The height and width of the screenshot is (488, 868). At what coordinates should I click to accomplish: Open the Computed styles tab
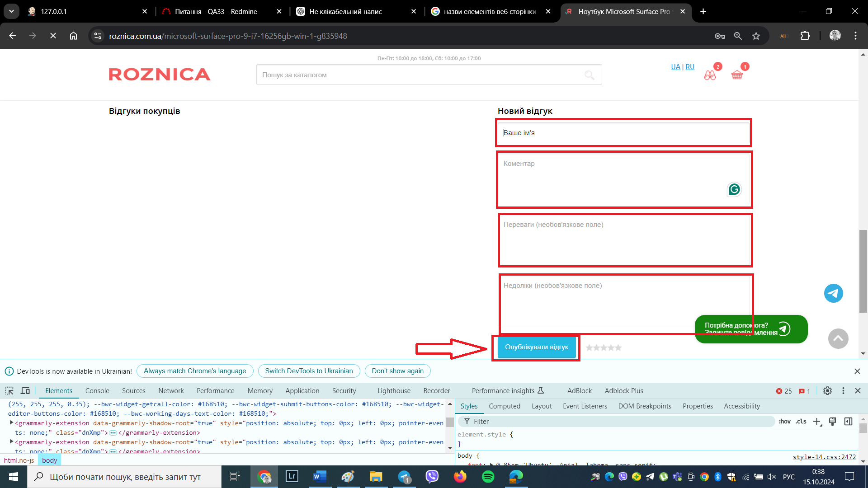click(x=504, y=406)
